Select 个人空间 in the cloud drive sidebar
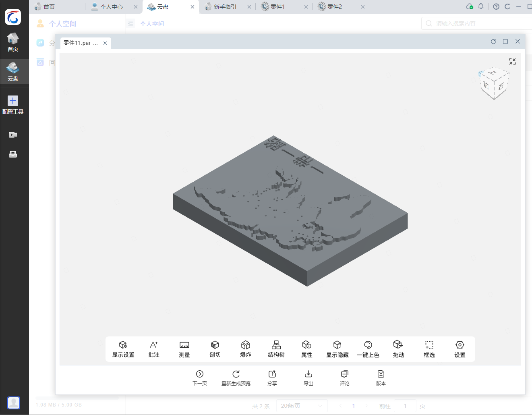 click(63, 24)
